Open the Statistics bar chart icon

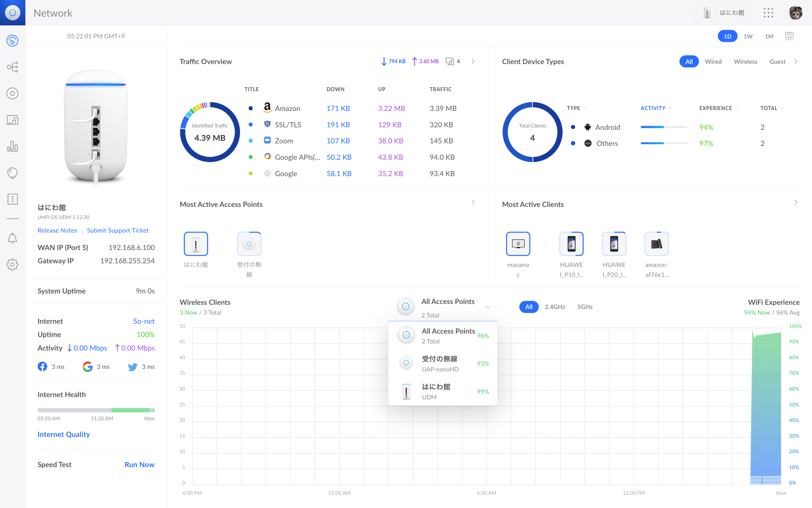coord(12,146)
